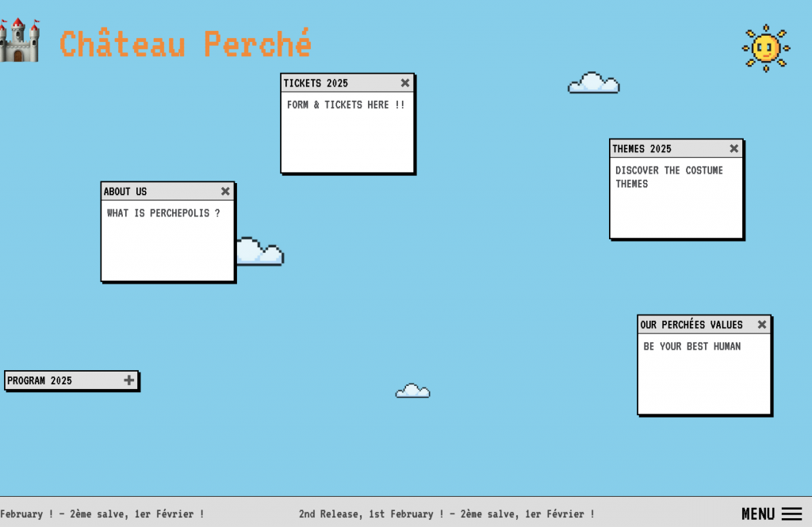Click the Château Perché site title
The height and width of the screenshot is (527, 812).
click(186, 44)
